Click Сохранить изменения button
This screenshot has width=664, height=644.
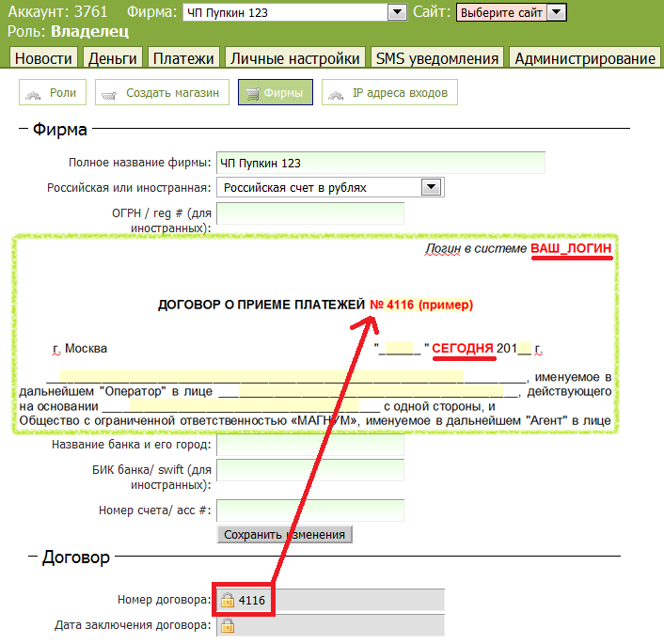pyautogui.click(x=285, y=534)
